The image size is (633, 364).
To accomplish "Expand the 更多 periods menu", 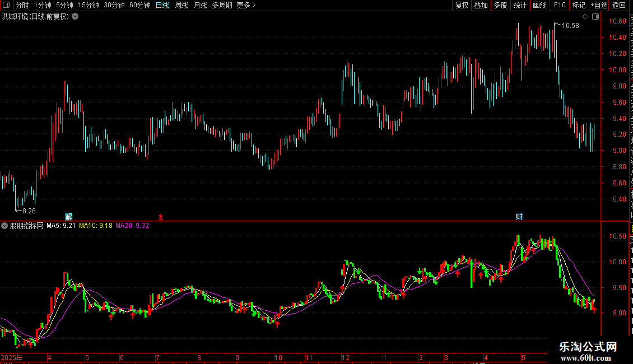I will [246, 5].
